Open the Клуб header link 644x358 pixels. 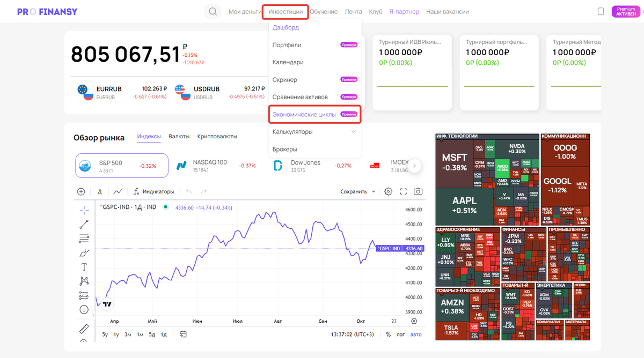point(376,11)
